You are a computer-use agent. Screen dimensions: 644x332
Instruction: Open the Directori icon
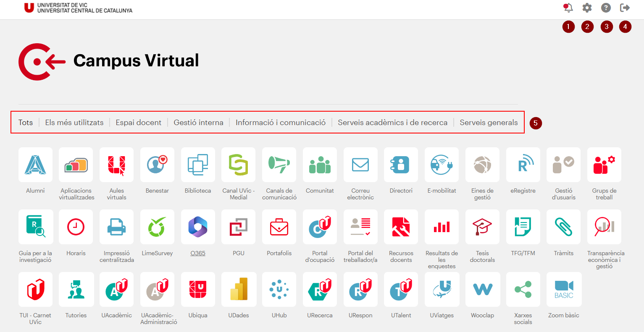tap(401, 165)
